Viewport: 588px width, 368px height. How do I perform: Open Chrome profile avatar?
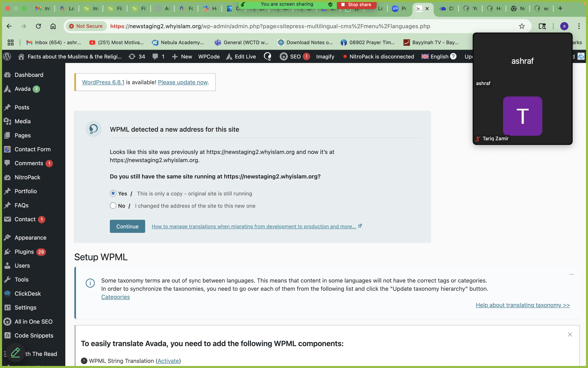[x=564, y=26]
